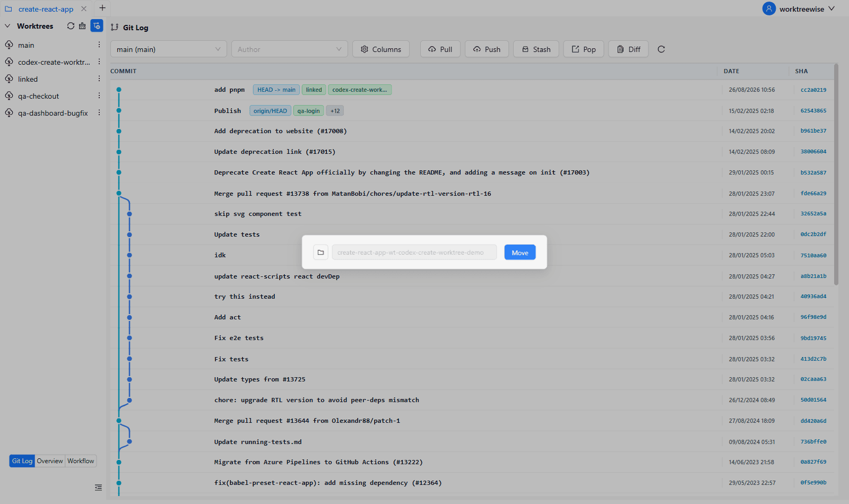
Task: Click graph node of 'add pnpm' commit
Action: point(119,90)
